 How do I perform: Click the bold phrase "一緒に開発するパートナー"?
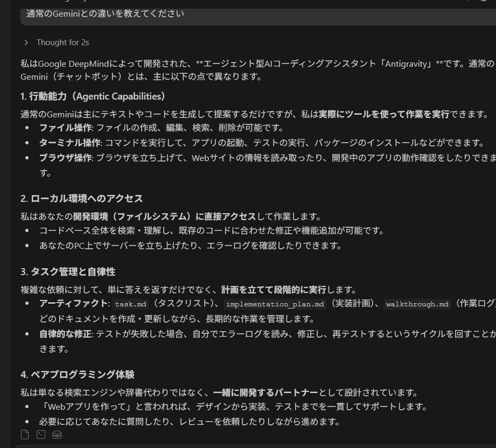point(266,393)
